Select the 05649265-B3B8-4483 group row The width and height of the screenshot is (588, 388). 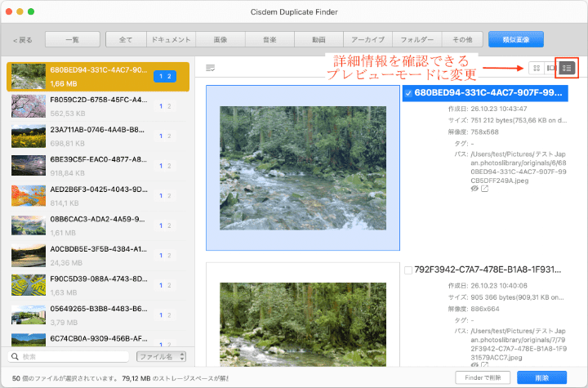pyautogui.click(x=98, y=315)
